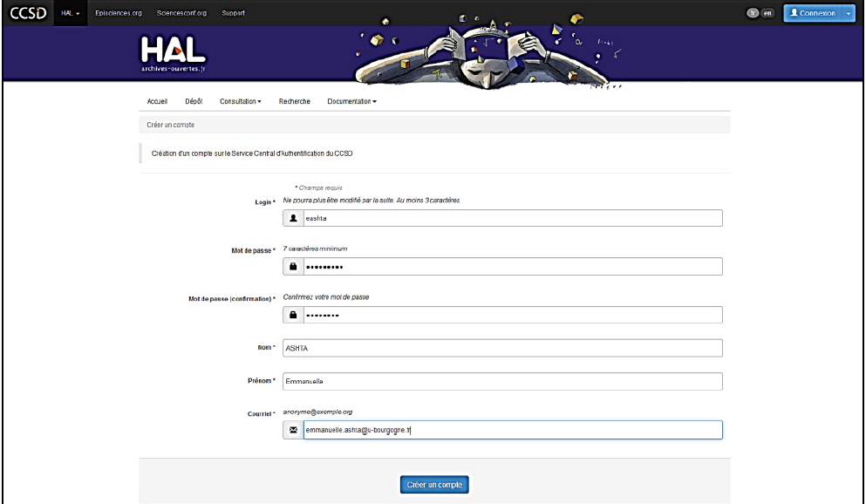Image resolution: width=866 pixels, height=504 pixels.
Task: Open the Sciencesconf.org link
Action: (181, 13)
